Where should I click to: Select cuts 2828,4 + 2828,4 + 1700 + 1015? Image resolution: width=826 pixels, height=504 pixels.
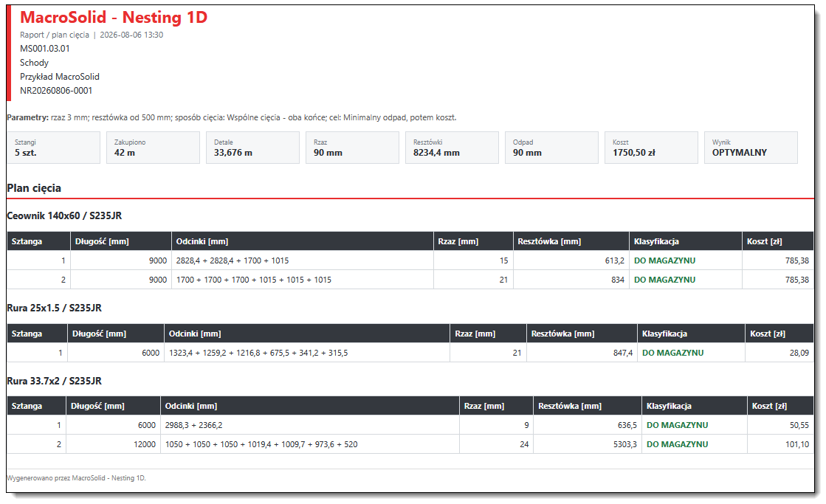click(x=233, y=260)
